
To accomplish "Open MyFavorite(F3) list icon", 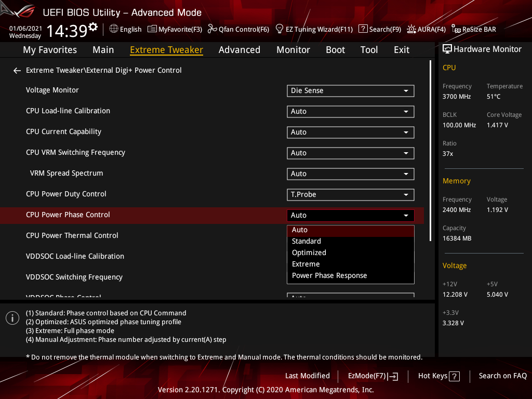I will tap(152, 29).
